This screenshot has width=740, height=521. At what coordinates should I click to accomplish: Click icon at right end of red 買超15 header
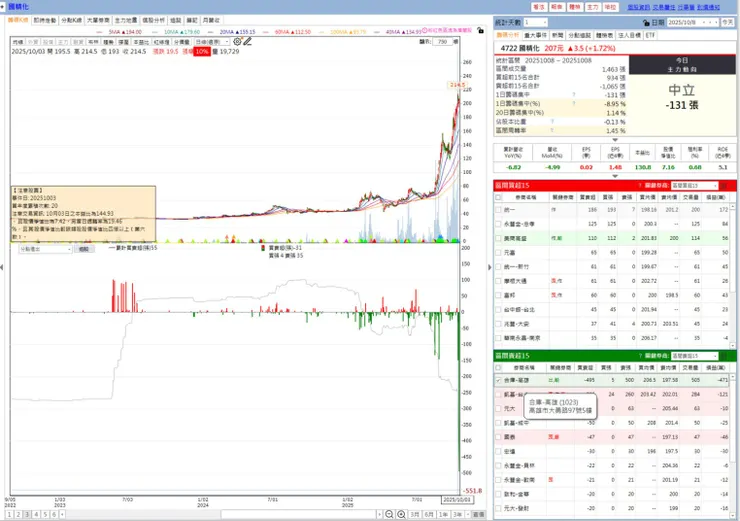pyautogui.click(x=723, y=185)
